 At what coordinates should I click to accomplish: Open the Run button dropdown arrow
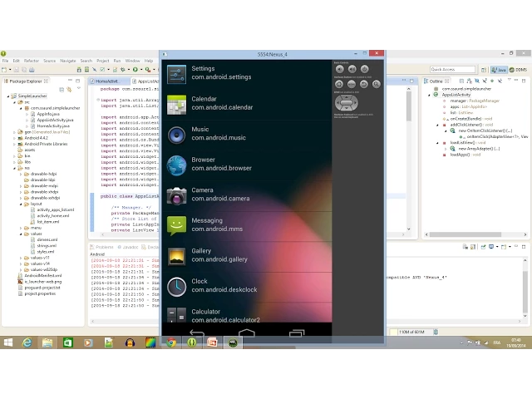(x=141, y=70)
